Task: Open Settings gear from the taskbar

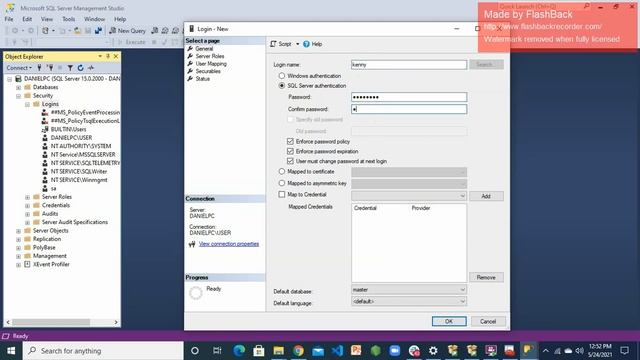Action: pos(433,351)
